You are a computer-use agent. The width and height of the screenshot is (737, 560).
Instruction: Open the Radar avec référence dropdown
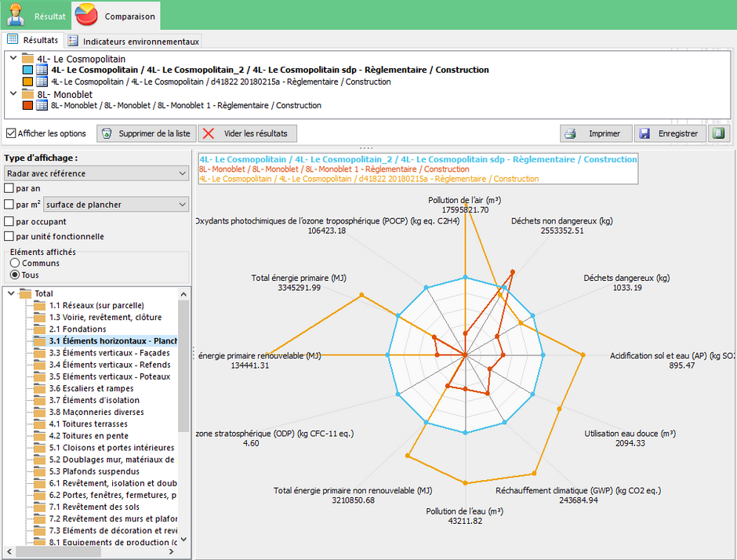[x=96, y=173]
